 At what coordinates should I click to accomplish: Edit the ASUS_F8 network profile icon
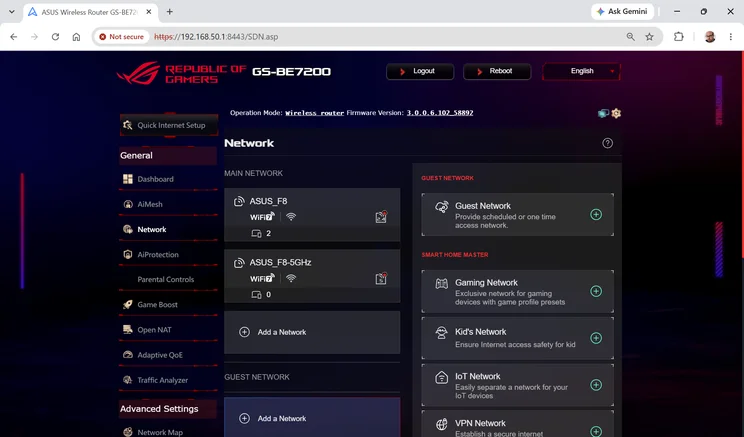point(381,217)
